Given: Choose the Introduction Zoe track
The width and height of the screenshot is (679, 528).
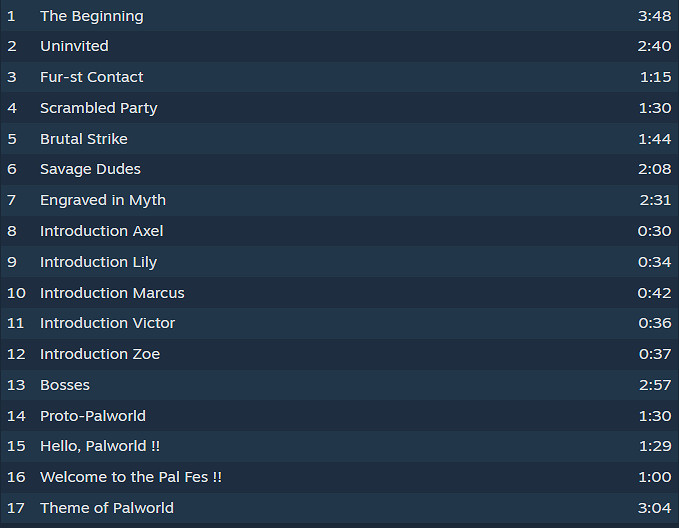Looking at the screenshot, I should (99, 354).
